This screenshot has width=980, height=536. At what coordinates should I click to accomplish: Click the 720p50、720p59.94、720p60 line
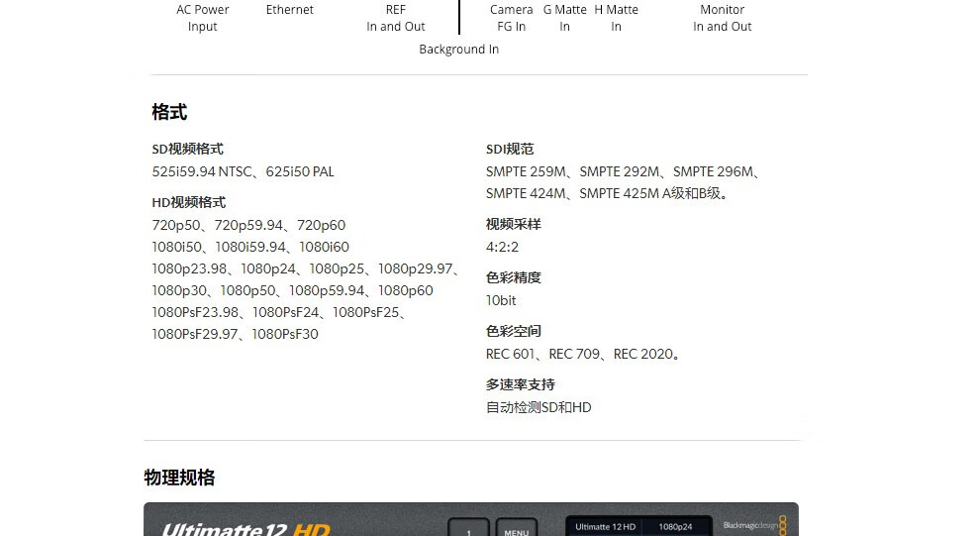tap(248, 225)
